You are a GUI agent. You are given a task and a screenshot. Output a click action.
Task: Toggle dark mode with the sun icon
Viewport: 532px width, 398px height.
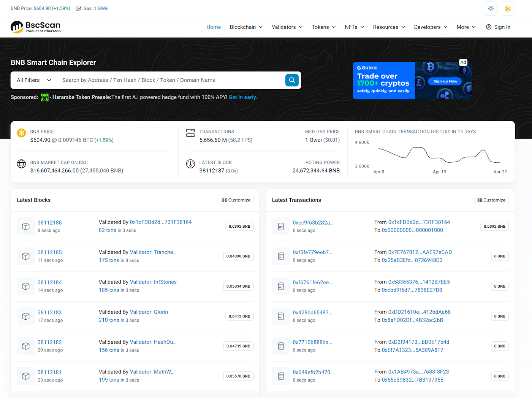491,8
